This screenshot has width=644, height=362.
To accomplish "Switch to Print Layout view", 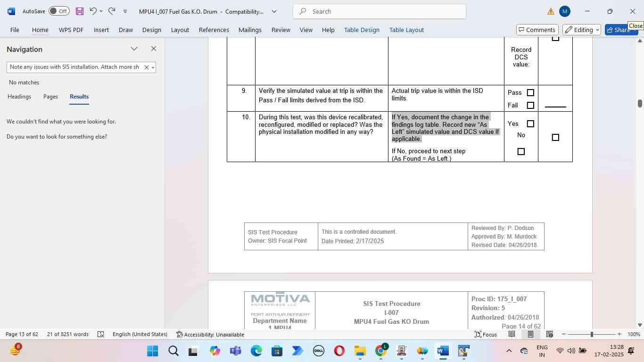I will point(530,334).
